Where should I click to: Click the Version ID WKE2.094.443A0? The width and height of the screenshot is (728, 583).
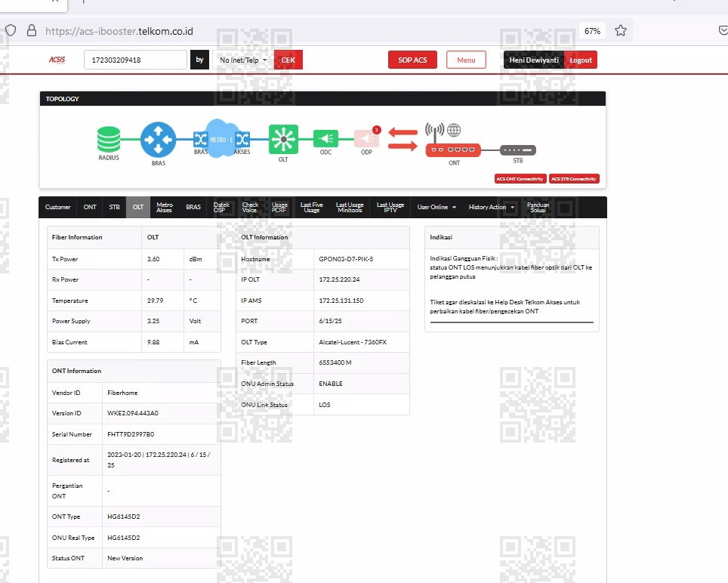pyautogui.click(x=132, y=413)
